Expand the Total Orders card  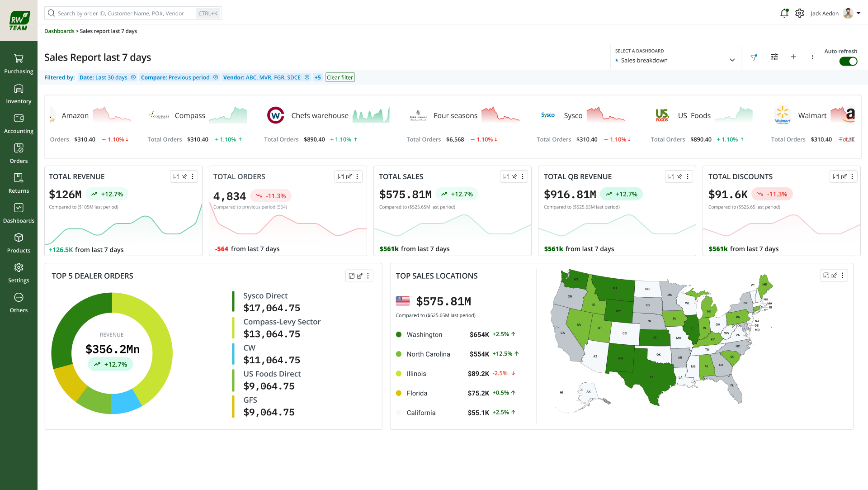coord(341,176)
